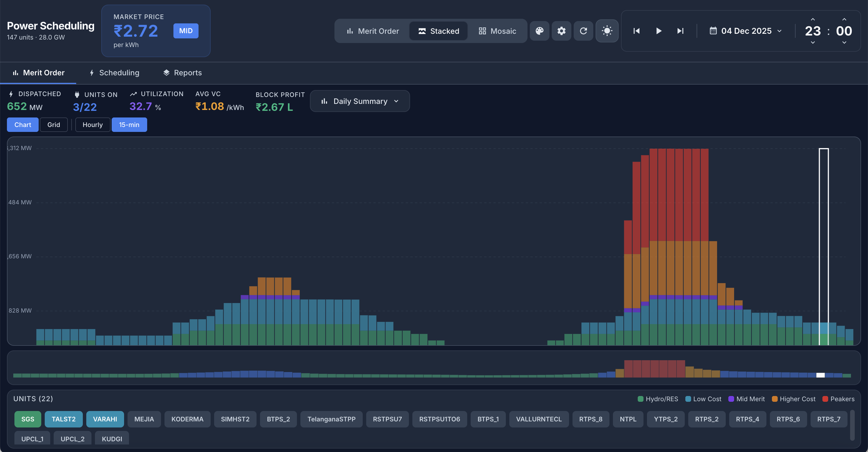Image resolution: width=868 pixels, height=452 pixels.
Task: Toggle light mode with the sun icon
Action: click(x=607, y=31)
